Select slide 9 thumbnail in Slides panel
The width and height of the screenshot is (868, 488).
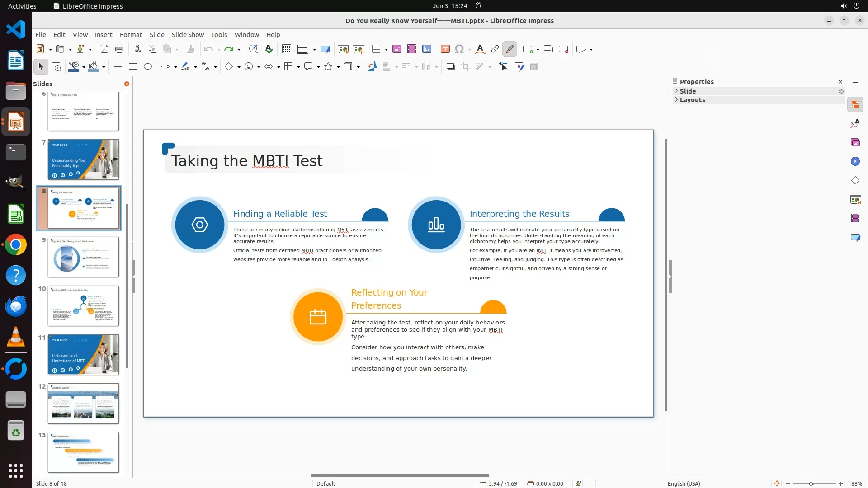point(83,257)
